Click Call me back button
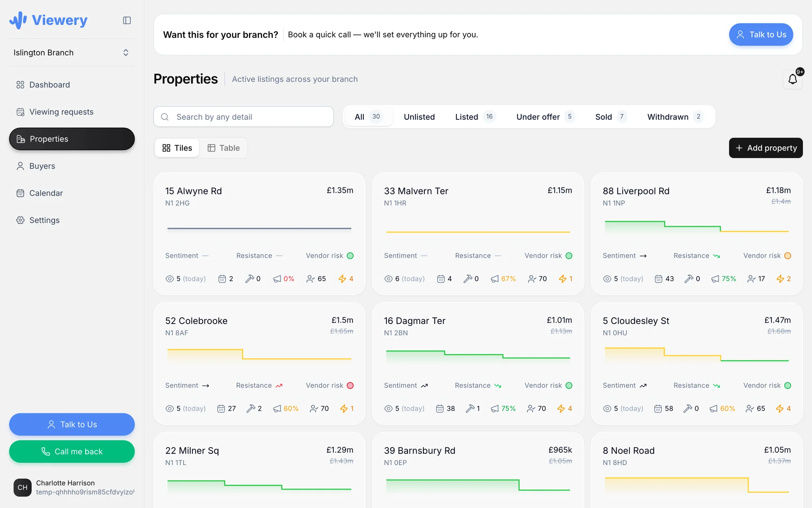Viewport: 812px width, 508px height. (72, 452)
